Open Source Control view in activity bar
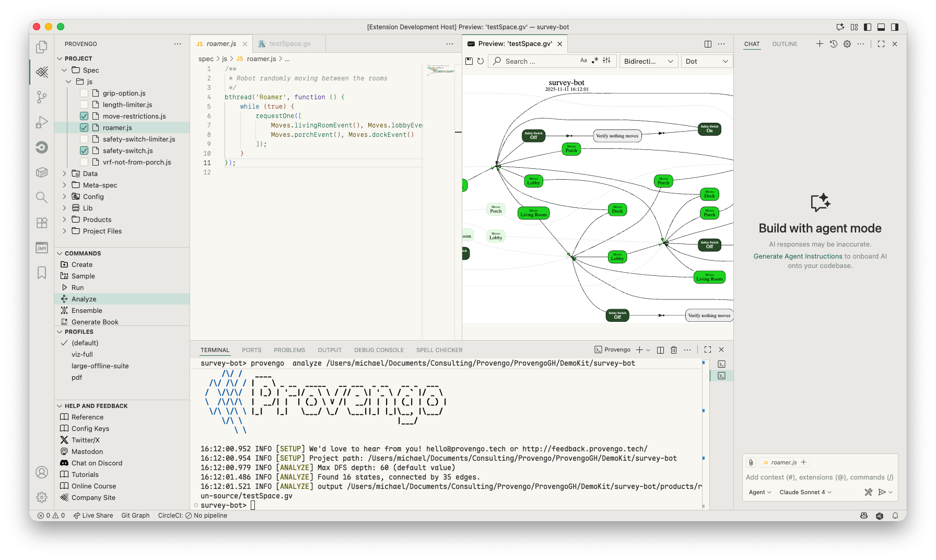936x560 pixels. 42,97
